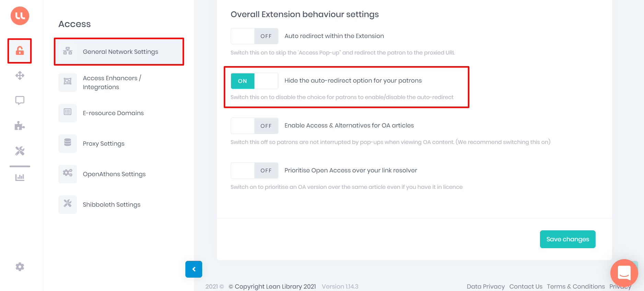644x291 pixels.
Task: Select General Network Settings menu item
Action: pos(119,51)
